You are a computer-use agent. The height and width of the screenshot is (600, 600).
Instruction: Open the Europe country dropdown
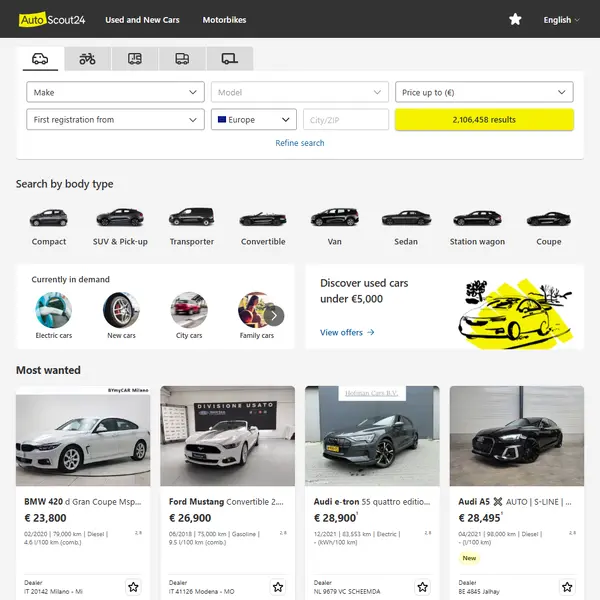[254, 120]
